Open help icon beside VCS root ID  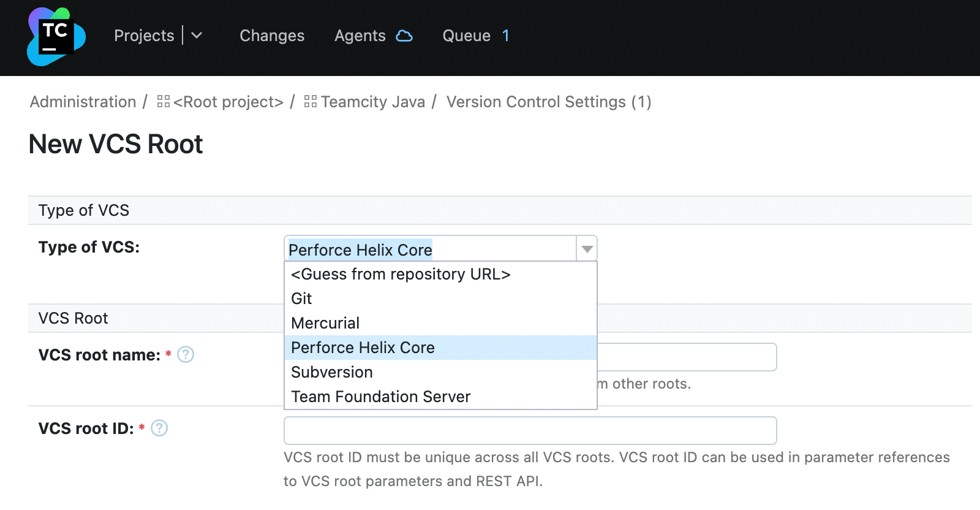point(159,428)
